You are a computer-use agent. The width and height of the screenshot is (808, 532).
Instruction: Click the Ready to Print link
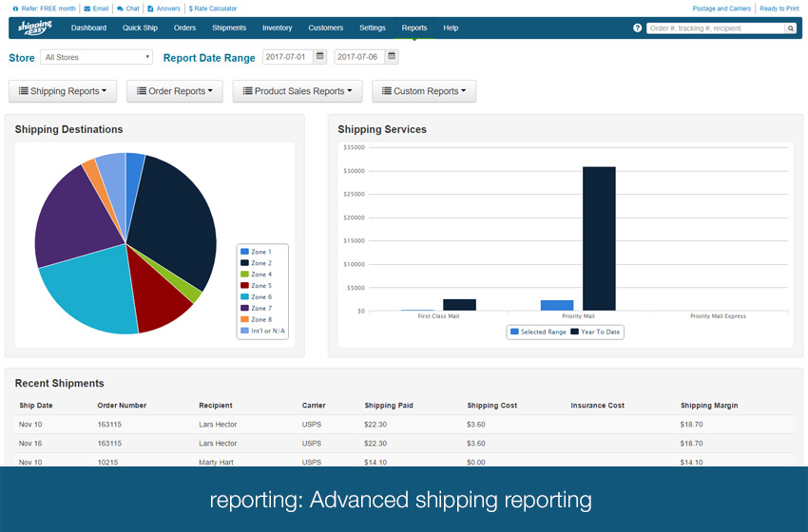[779, 9]
